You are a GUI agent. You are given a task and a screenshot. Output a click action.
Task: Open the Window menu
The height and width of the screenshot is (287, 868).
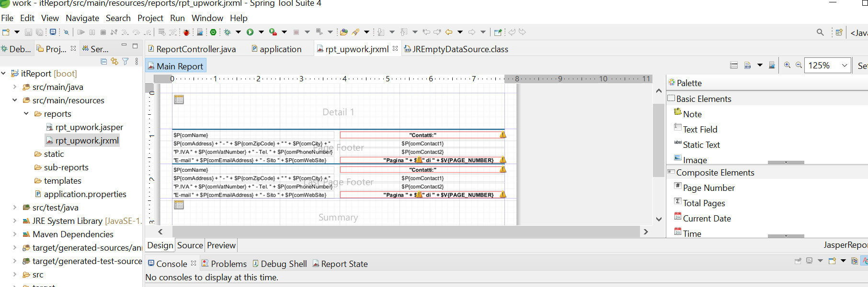point(207,18)
